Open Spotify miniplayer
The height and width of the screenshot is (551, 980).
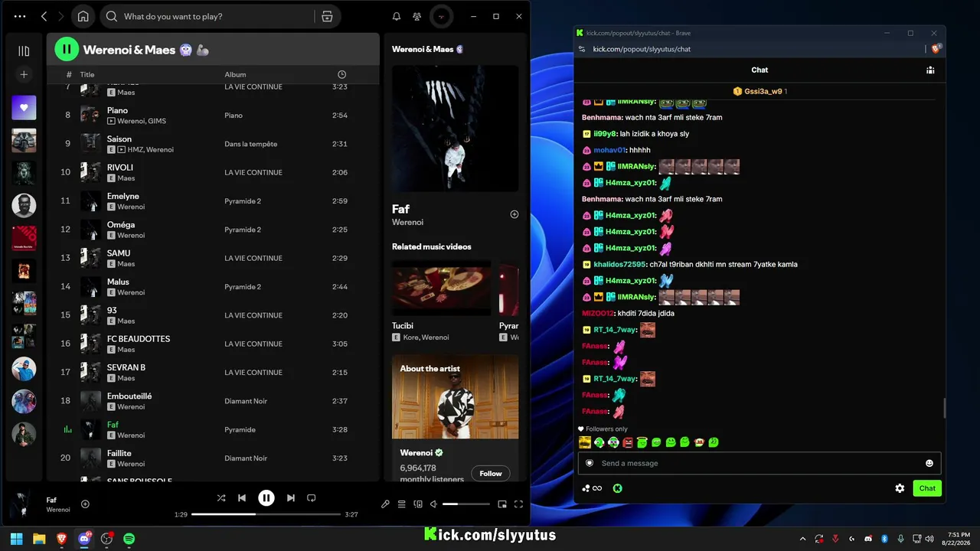pos(502,504)
